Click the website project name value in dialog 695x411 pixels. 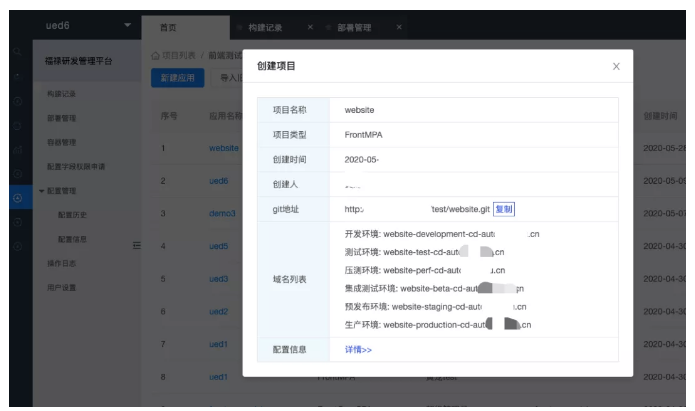click(x=359, y=110)
